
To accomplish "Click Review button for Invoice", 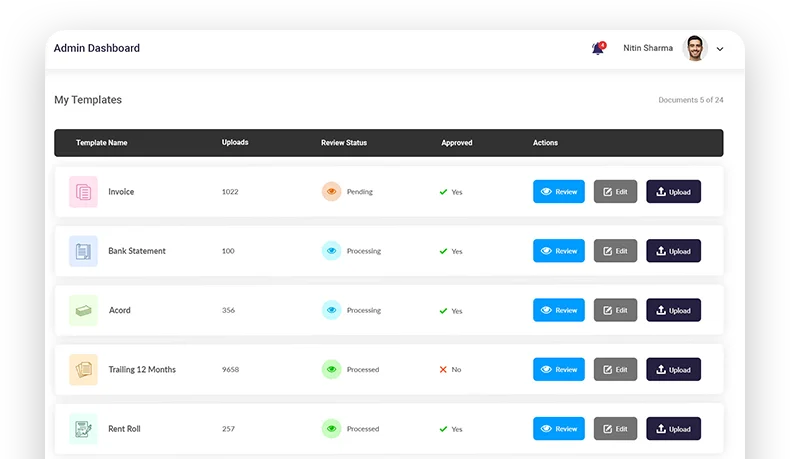I will (559, 192).
